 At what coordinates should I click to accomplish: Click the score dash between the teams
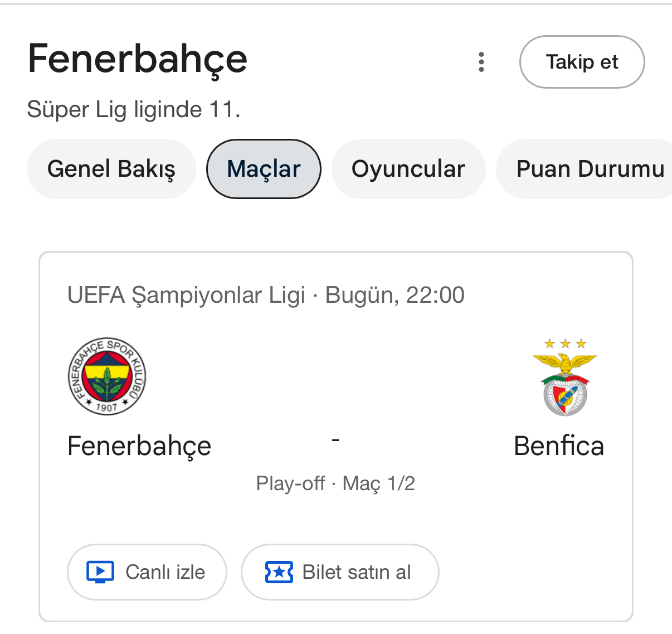pos(335,441)
